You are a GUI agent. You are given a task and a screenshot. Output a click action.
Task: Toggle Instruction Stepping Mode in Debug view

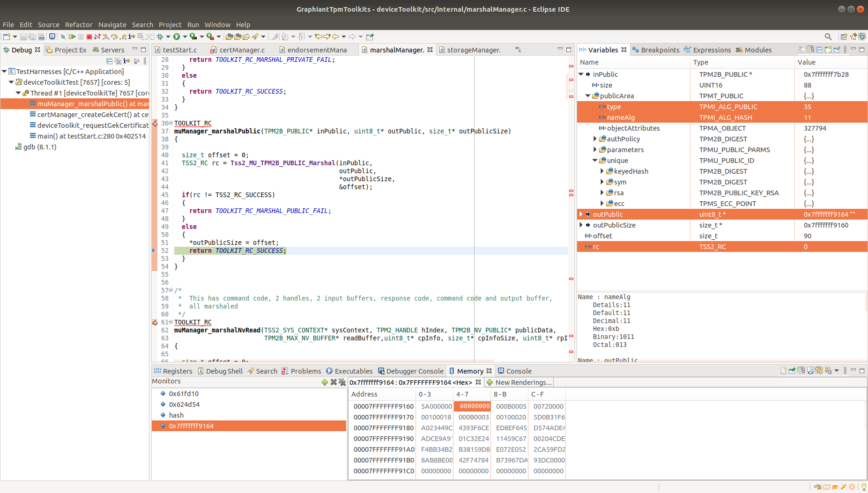126,61
